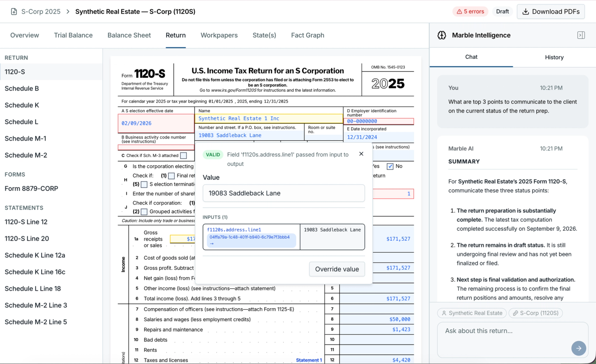
Task: Click the number of shareholders field showing 1
Action: [x=393, y=194]
